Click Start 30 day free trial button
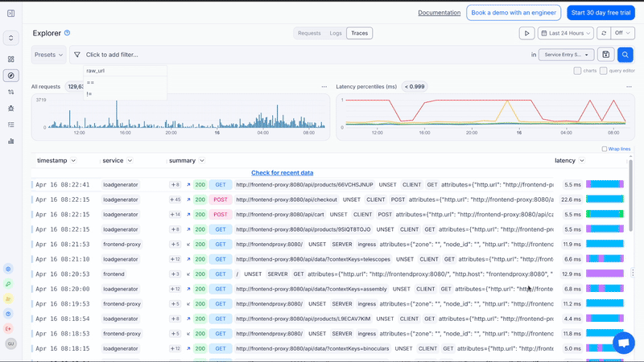The height and width of the screenshot is (362, 644). click(x=601, y=12)
